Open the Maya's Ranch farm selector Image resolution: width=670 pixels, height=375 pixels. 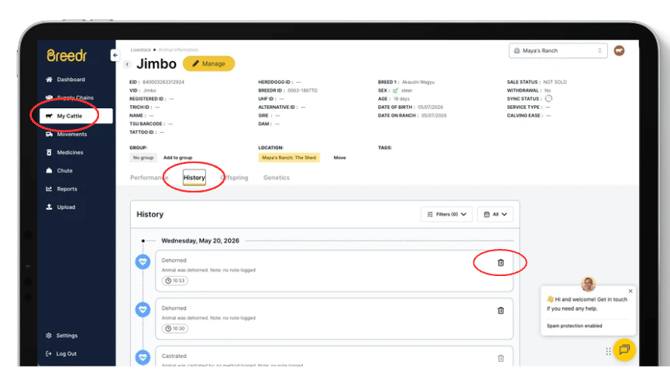pos(558,51)
